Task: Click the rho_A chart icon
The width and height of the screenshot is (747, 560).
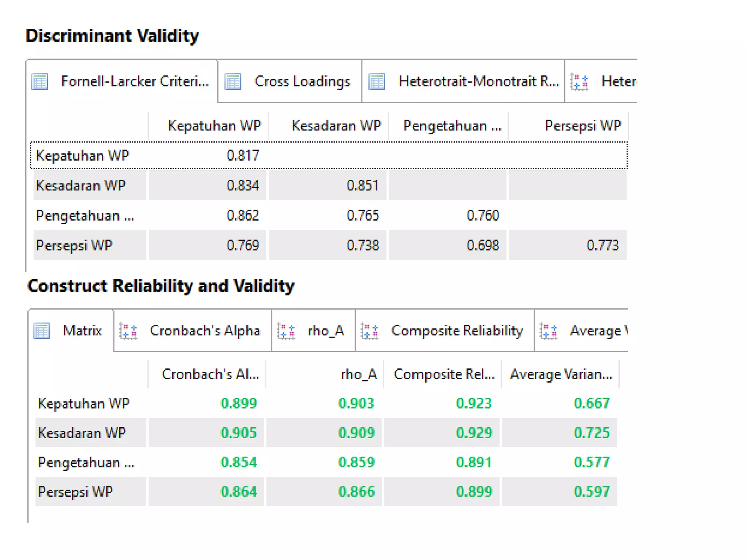Action: pyautogui.click(x=286, y=331)
